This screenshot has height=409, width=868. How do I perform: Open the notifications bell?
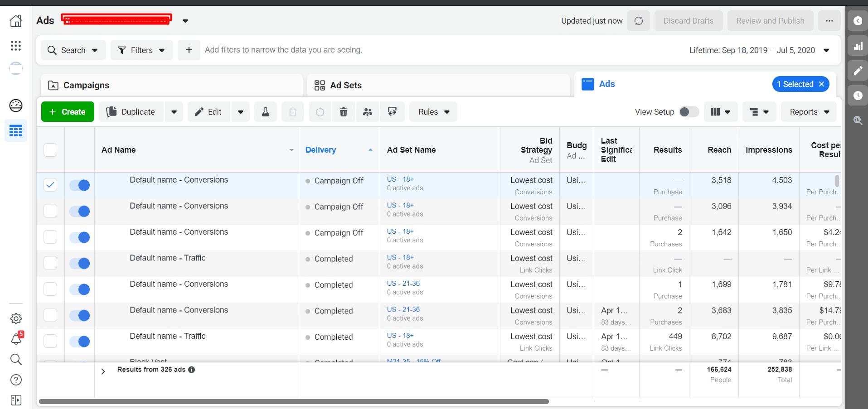16,339
